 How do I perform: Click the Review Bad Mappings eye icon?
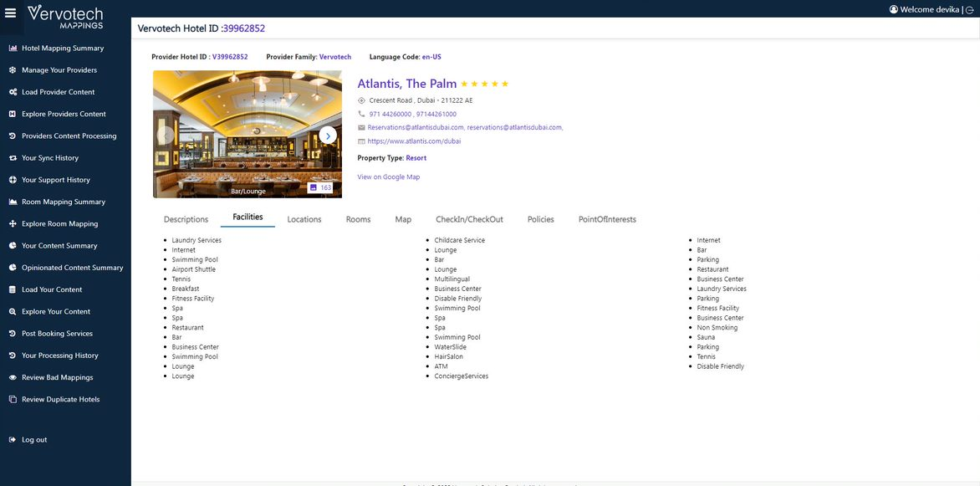[11, 376]
